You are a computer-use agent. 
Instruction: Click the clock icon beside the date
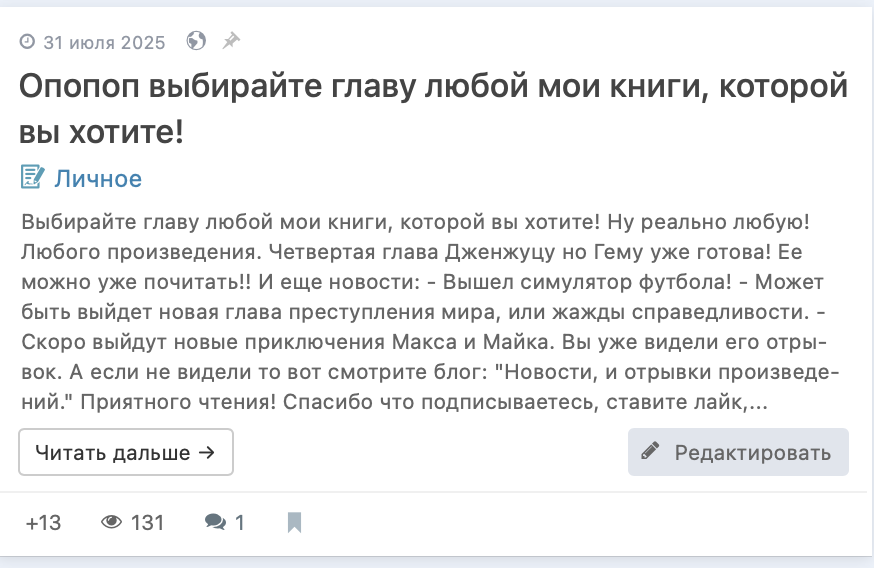(x=27, y=42)
